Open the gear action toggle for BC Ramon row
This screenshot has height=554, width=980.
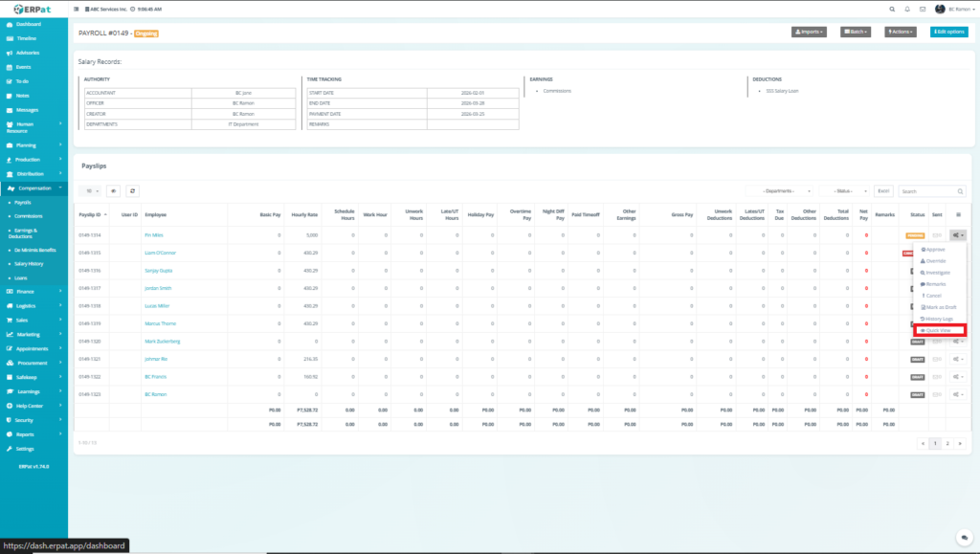point(957,393)
